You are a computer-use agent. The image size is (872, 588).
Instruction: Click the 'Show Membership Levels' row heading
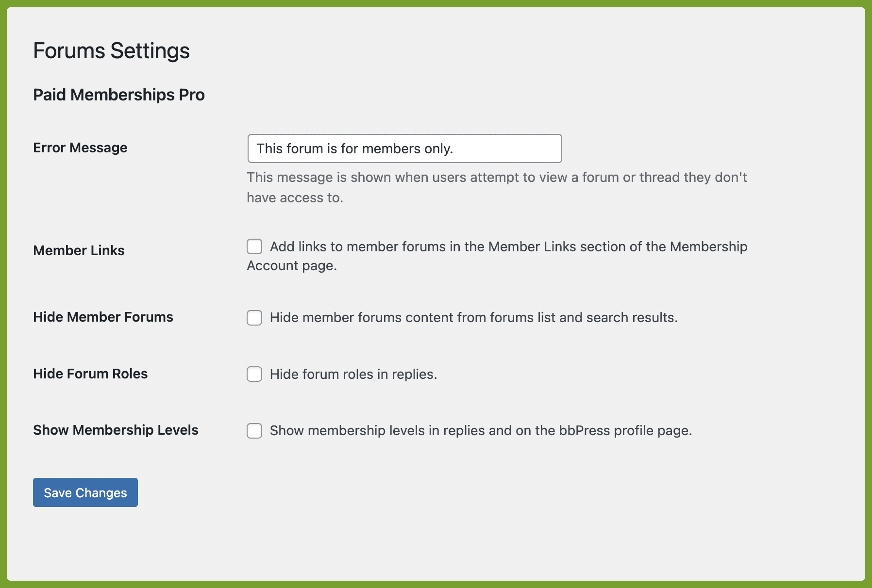coord(116,430)
